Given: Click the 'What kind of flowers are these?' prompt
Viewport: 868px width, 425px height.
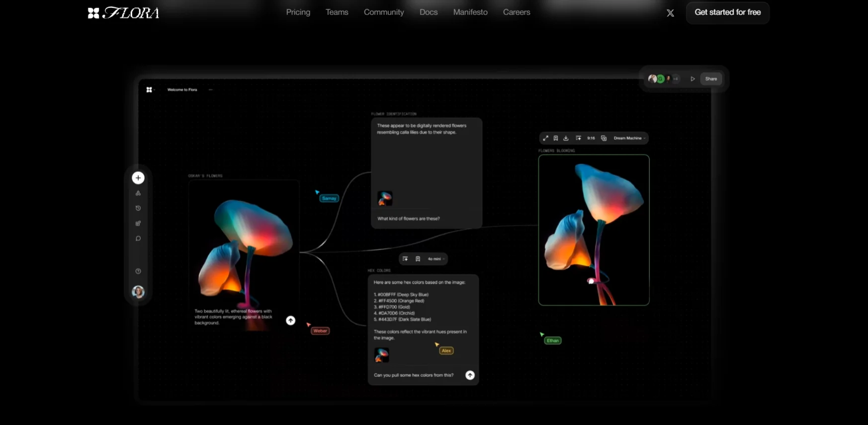Looking at the screenshot, I should click(x=409, y=219).
